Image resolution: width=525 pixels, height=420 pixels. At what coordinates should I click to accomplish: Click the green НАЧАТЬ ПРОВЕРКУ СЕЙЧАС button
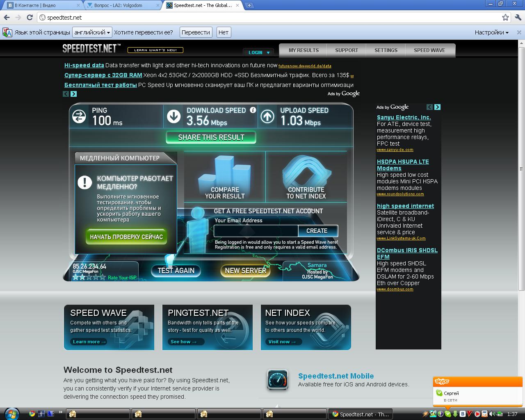pos(126,237)
